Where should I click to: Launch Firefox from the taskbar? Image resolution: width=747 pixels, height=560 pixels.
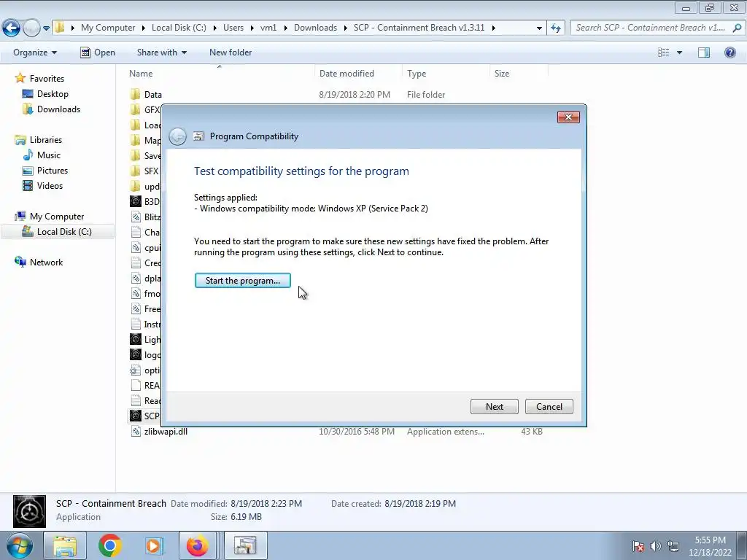(197, 545)
